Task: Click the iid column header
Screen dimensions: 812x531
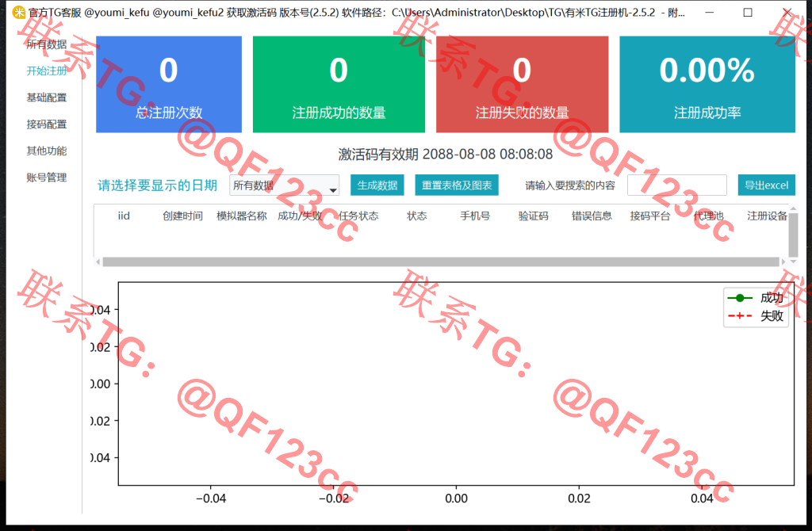Action: click(124, 216)
